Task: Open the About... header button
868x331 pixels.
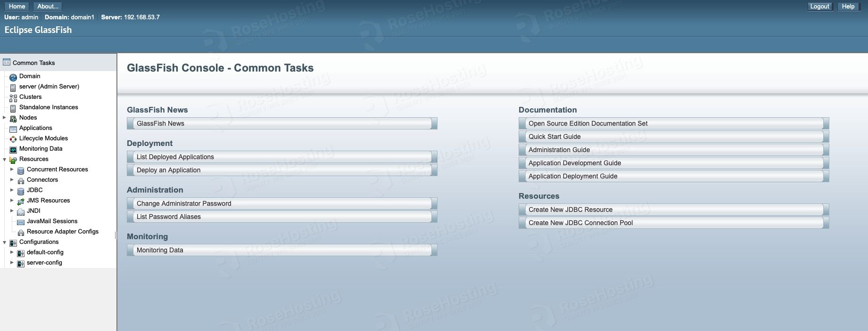Action: 48,6
